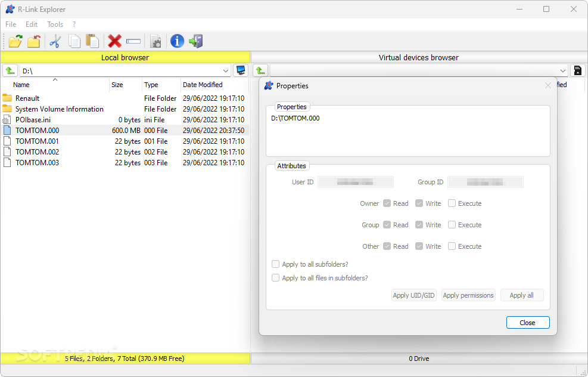Image resolution: width=588 pixels, height=377 pixels.
Task: Select the System Volume Information name
Action: click(59, 109)
